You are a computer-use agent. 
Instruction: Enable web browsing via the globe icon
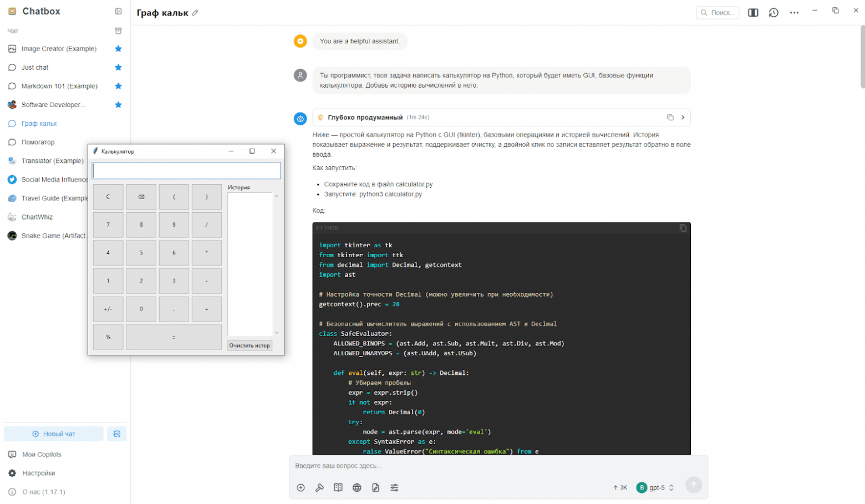pos(357,487)
